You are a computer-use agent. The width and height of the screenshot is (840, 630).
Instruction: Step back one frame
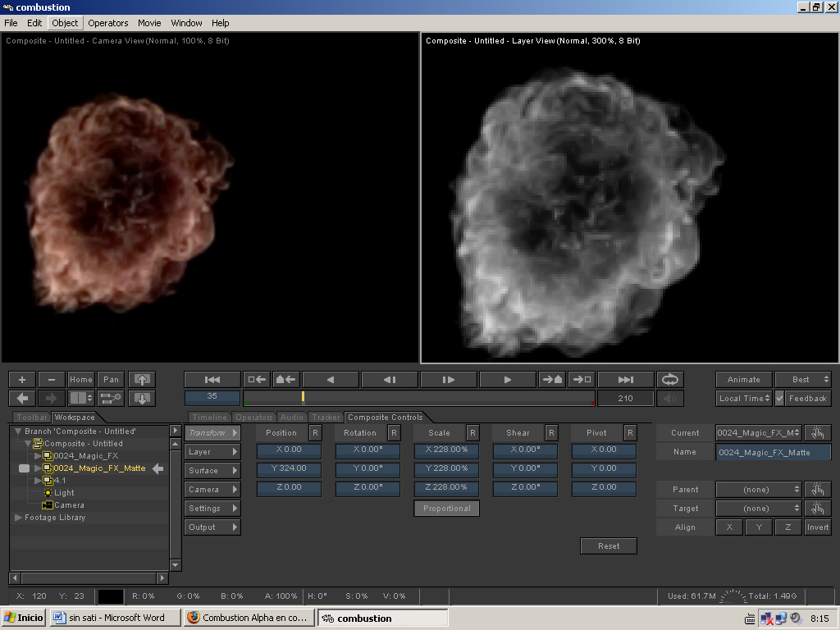(x=390, y=380)
